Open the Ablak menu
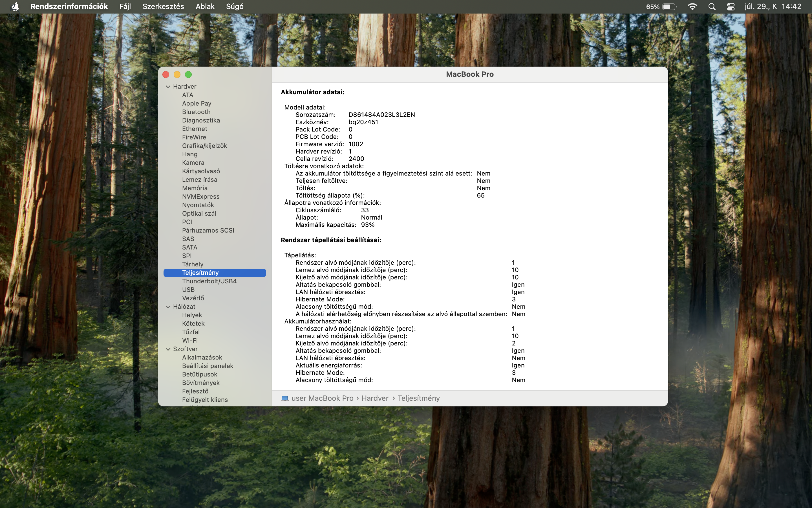Image resolution: width=812 pixels, height=508 pixels. pos(205,6)
